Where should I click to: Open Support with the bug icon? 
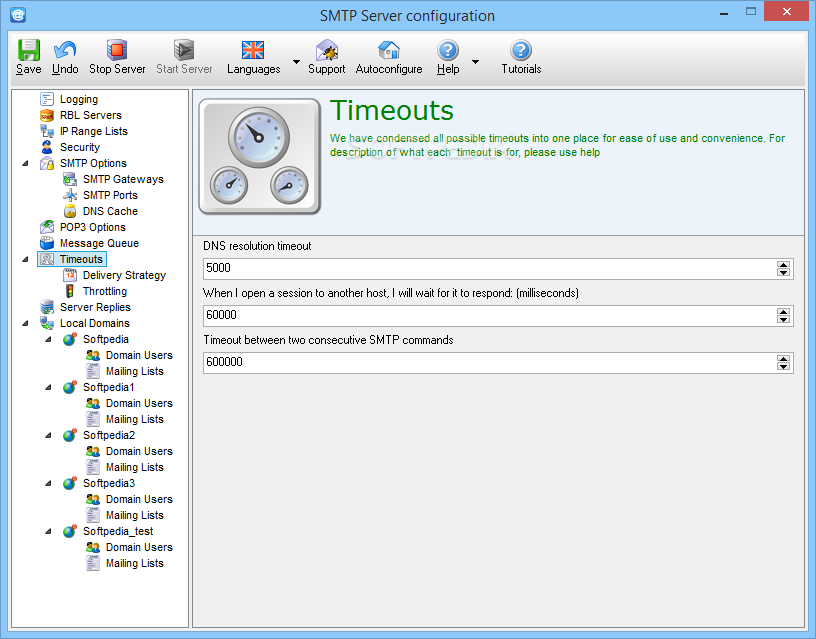coord(327,50)
